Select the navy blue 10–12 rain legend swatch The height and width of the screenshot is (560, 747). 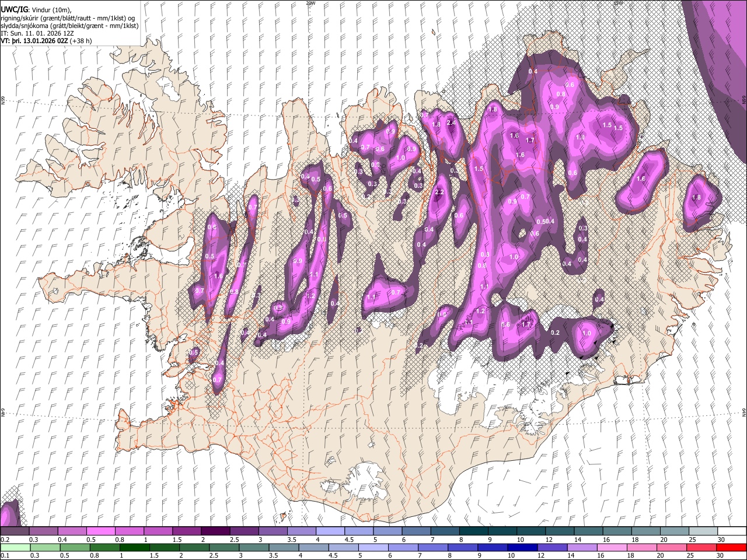[x=521, y=547]
